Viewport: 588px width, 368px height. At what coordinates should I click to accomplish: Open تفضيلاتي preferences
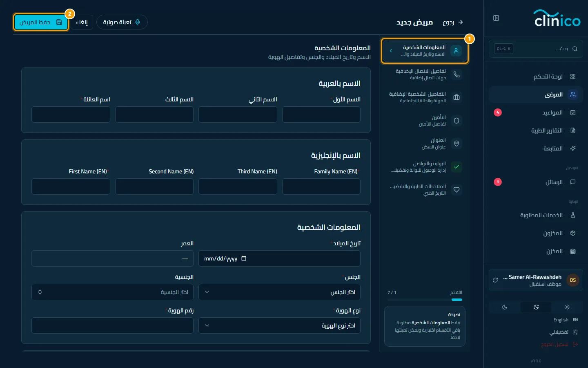(563, 332)
